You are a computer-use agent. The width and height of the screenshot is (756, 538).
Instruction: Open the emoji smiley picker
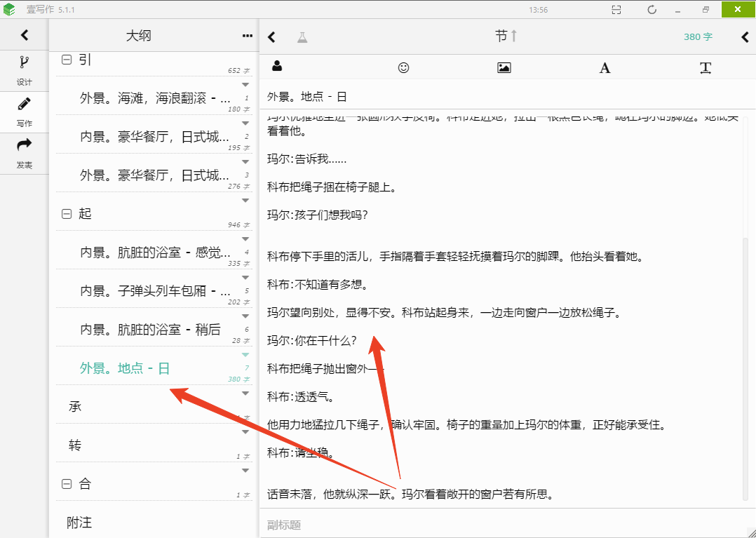tap(403, 67)
